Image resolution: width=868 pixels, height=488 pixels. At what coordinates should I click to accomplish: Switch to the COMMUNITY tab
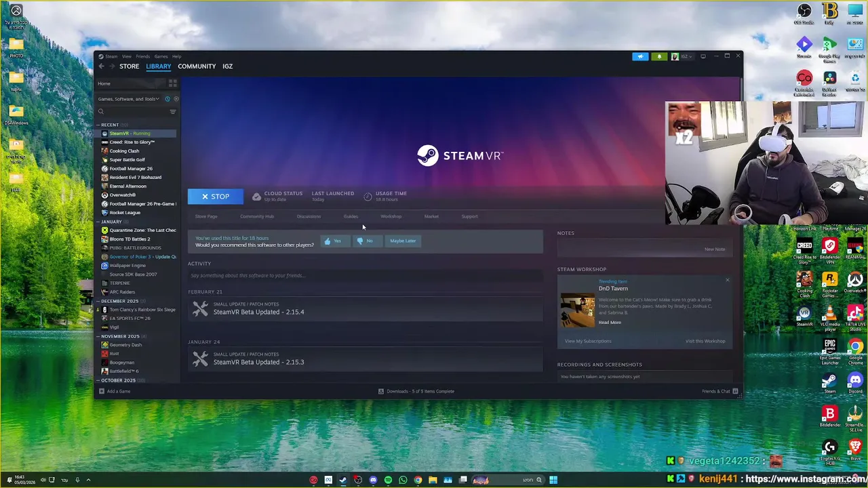point(197,66)
